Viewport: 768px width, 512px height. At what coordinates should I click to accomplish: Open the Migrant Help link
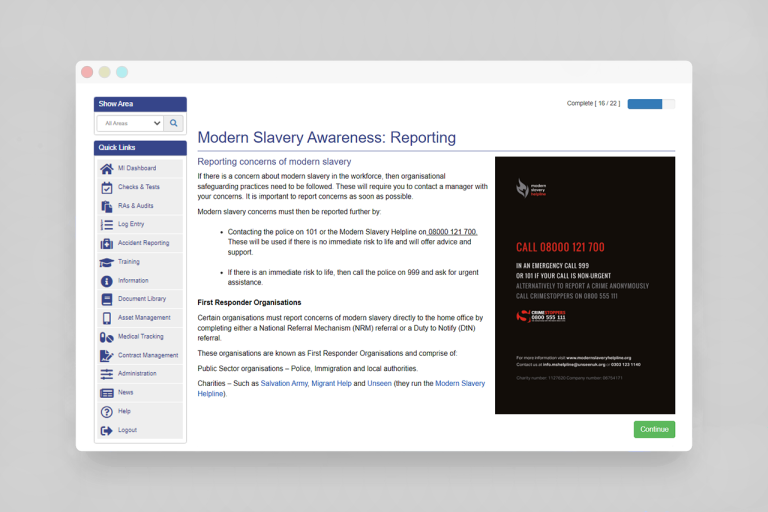coord(331,383)
